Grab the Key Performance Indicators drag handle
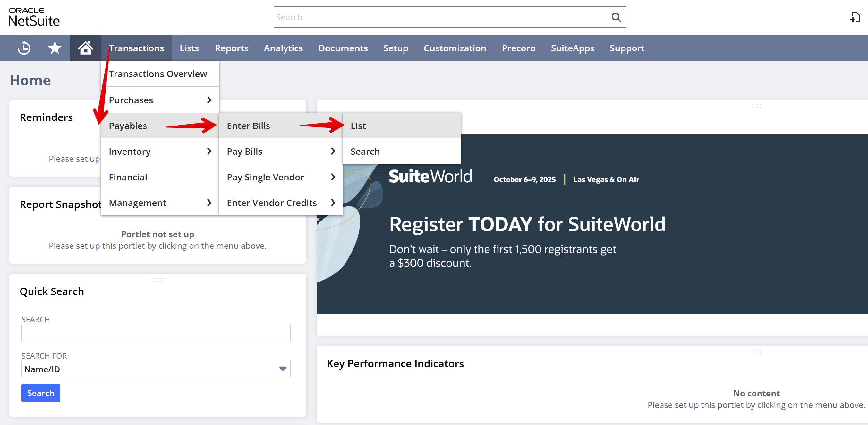The image size is (868, 425). pos(756,352)
